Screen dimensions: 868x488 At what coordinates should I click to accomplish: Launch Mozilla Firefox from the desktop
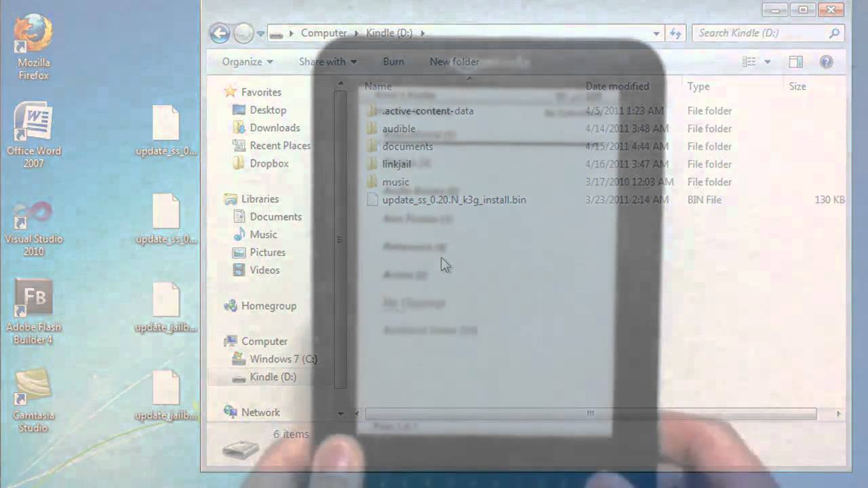pyautogui.click(x=33, y=48)
